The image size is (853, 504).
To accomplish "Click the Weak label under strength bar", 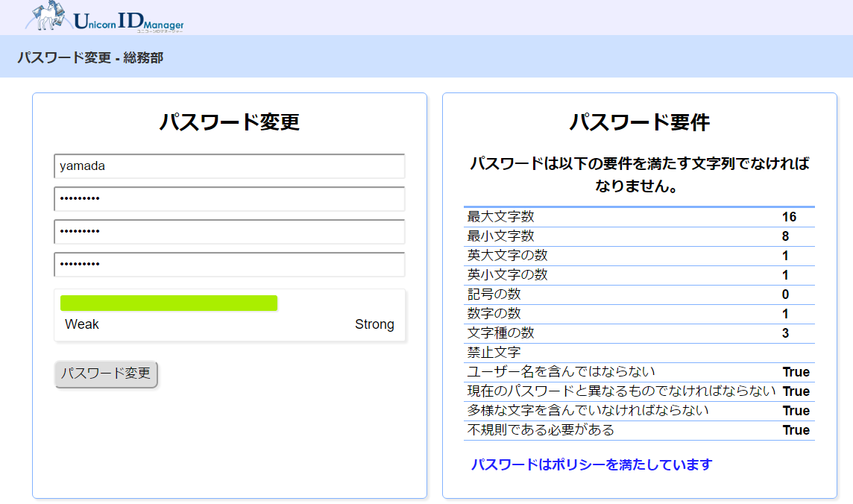I will pyautogui.click(x=82, y=324).
